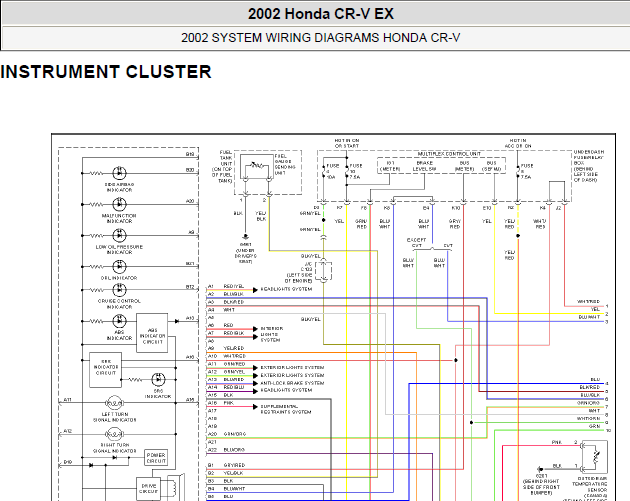
Task: Click the 'A12 GRN/YEL' pin label
Action: (226, 372)
